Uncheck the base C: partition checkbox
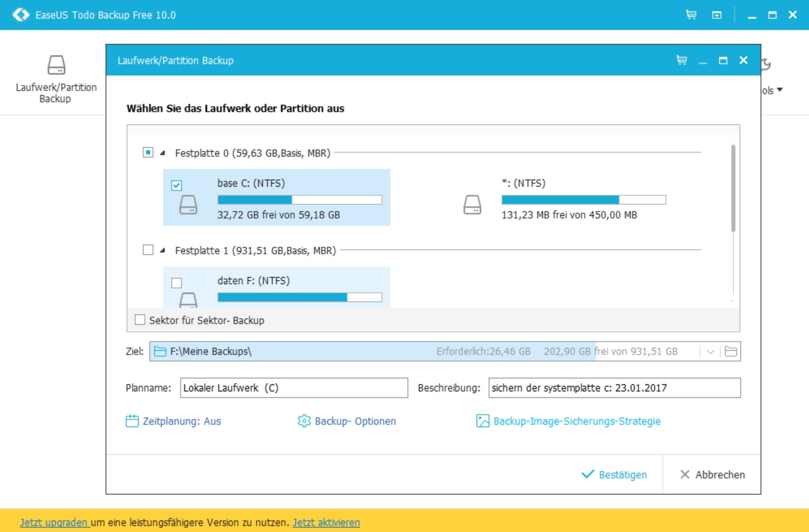809x532 pixels. (x=176, y=186)
